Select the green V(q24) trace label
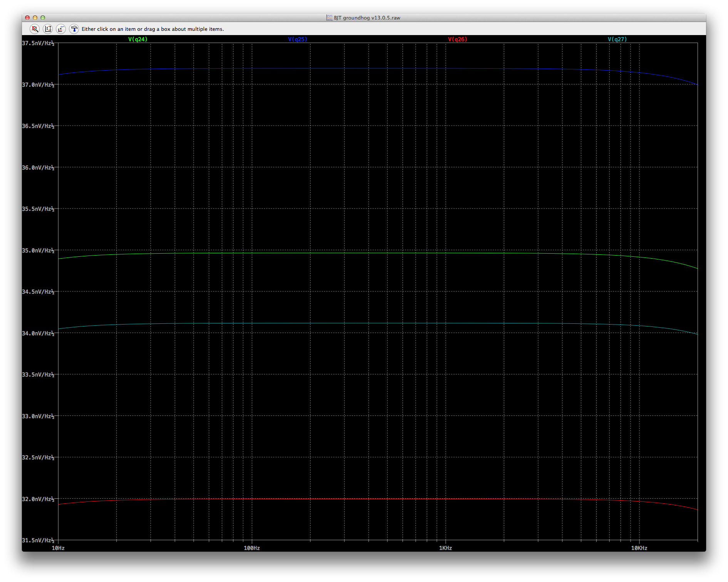The image size is (728, 582). pos(138,39)
